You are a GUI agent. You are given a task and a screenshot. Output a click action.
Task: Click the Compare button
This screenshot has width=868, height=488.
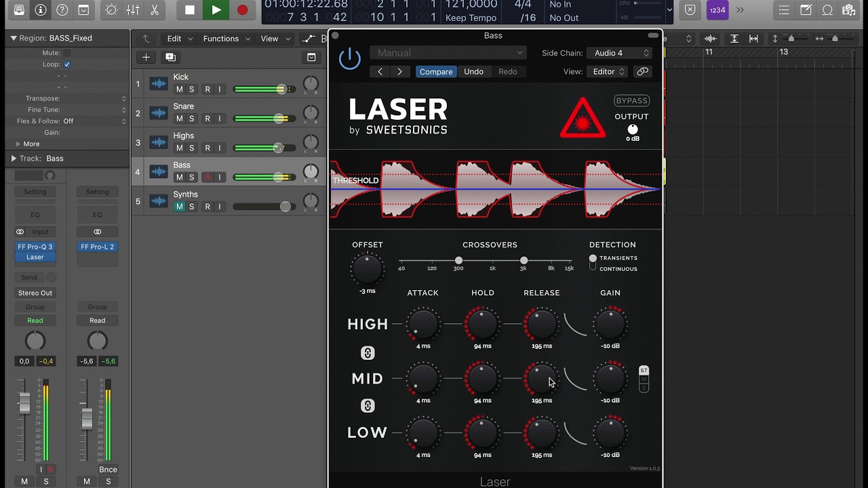pyautogui.click(x=436, y=71)
